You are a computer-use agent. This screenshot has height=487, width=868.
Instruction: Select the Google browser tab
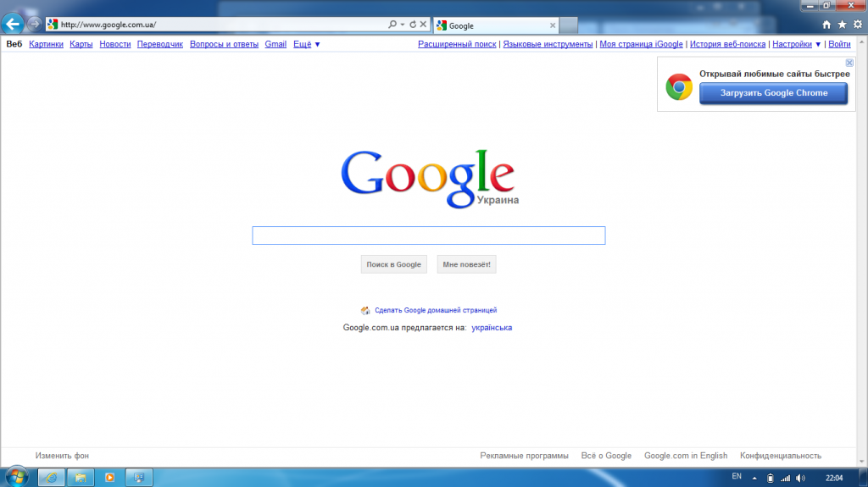click(496, 25)
